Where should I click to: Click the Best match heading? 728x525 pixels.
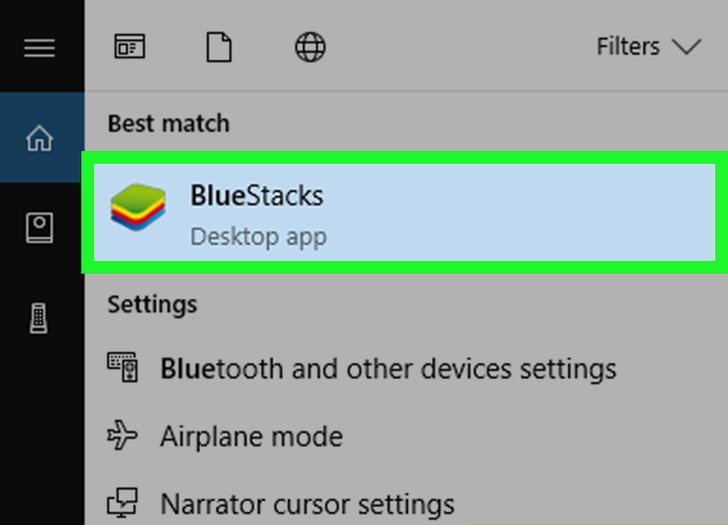168,123
